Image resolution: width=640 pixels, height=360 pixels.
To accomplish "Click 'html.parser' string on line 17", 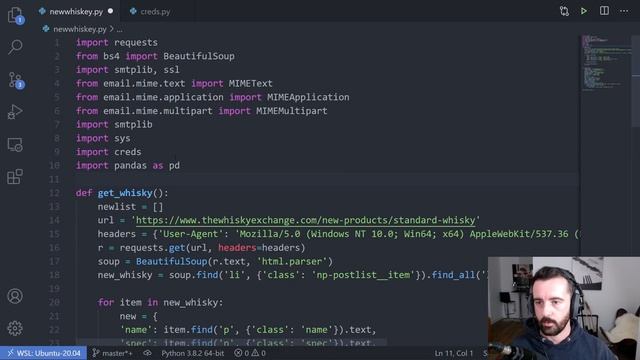I will (292, 262).
